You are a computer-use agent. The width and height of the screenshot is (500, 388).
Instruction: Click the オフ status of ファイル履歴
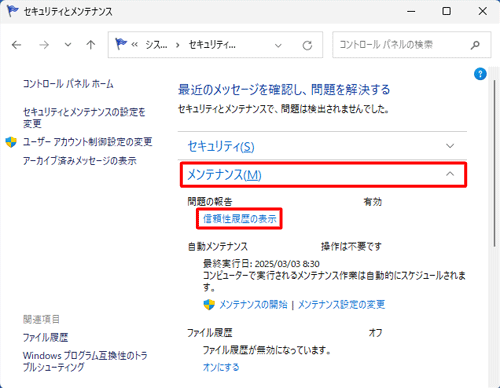tap(375, 333)
